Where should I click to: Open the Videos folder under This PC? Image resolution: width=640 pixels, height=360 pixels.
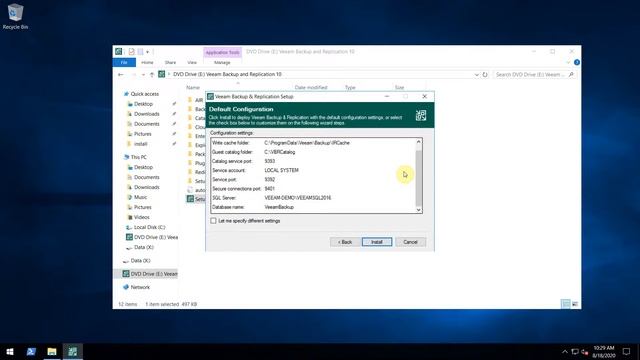click(141, 217)
